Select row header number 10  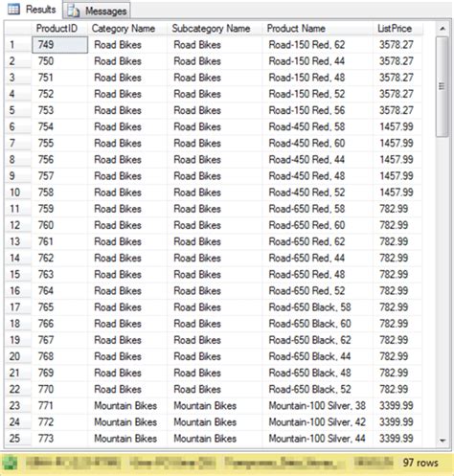[18, 193]
